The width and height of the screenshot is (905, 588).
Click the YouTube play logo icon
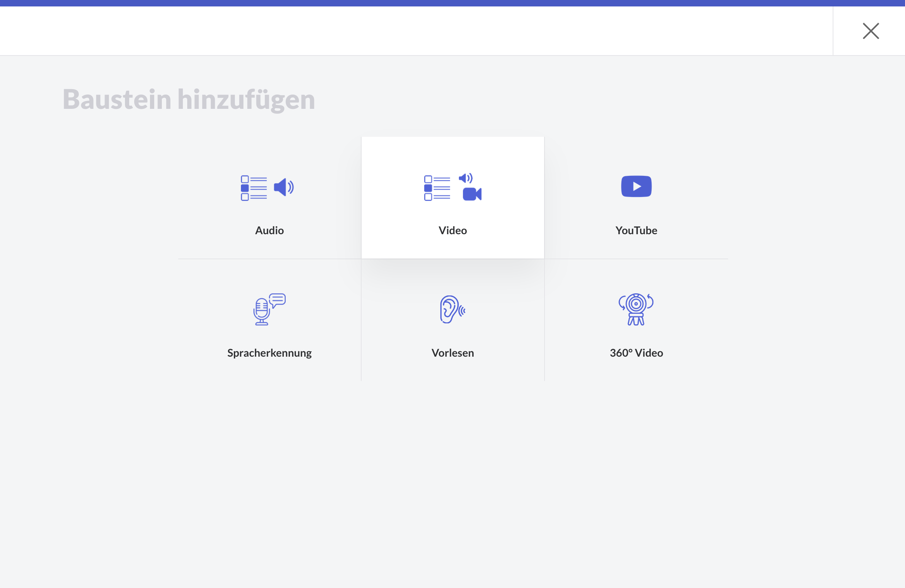636,186
